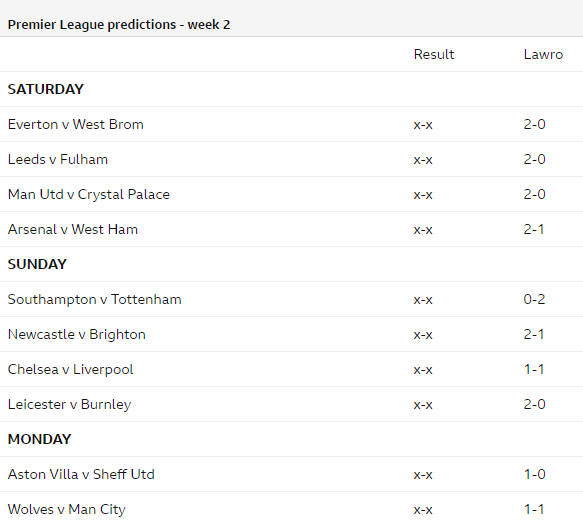Image resolution: width=583 pixels, height=526 pixels.
Task: Select the Result column header
Action: coord(434,54)
